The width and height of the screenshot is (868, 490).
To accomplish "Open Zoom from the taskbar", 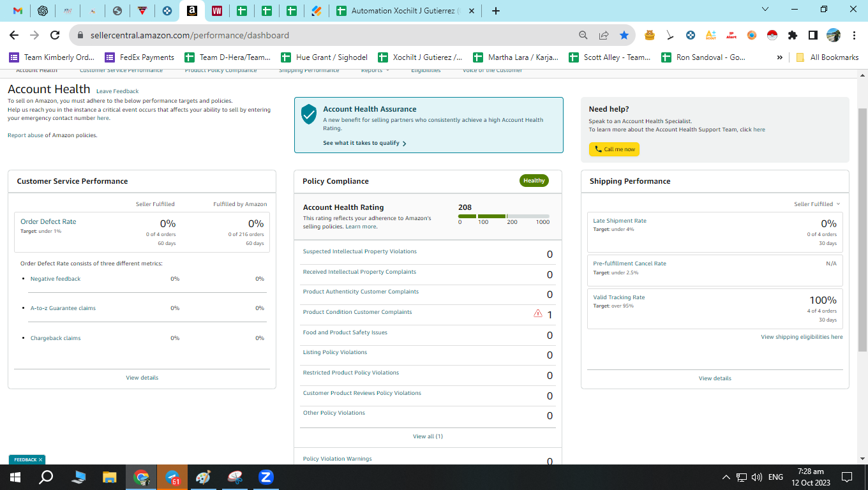I will click(266, 477).
